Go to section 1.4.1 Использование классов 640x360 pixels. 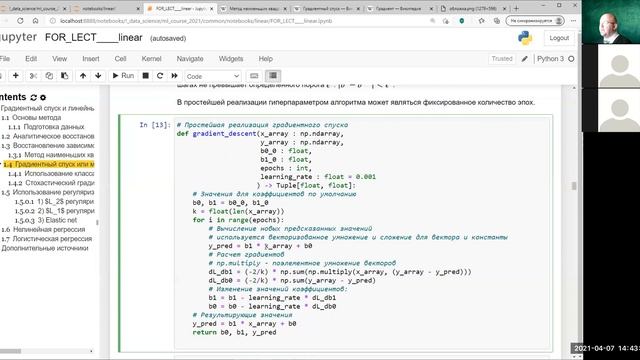click(x=51, y=173)
